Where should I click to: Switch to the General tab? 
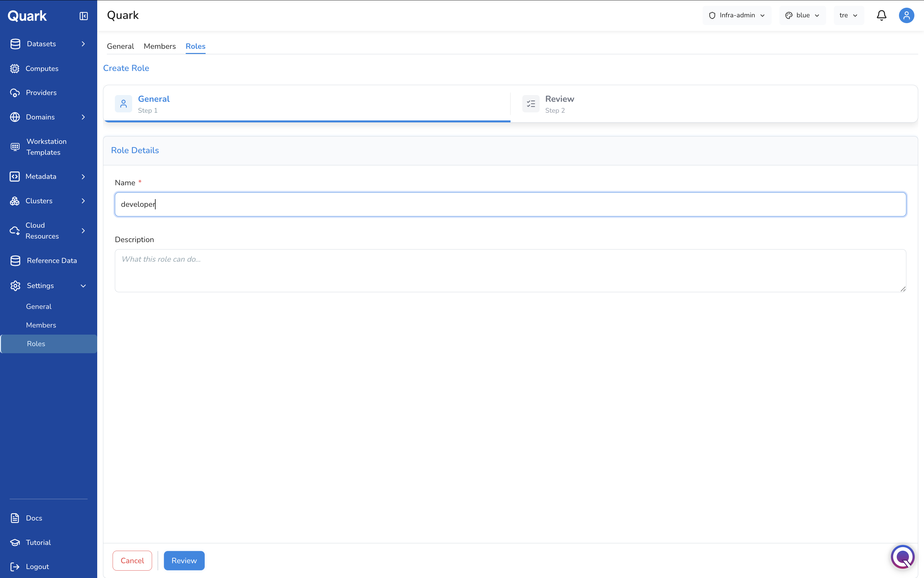(x=120, y=46)
